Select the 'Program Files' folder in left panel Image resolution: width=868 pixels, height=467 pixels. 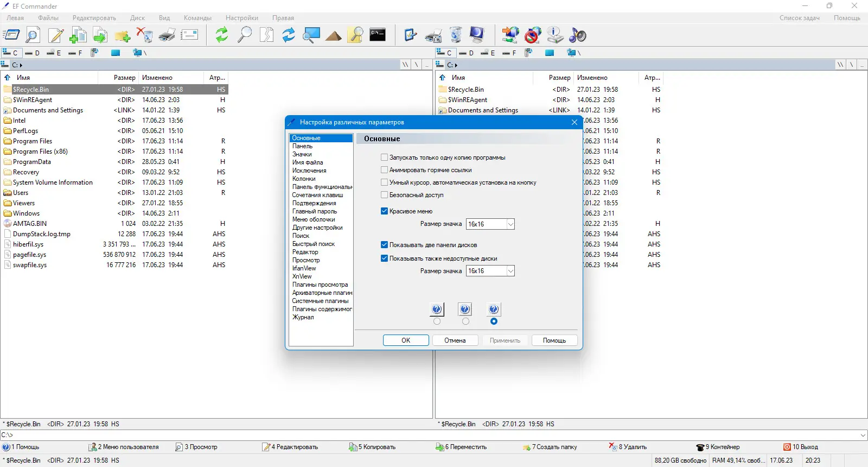(33, 141)
